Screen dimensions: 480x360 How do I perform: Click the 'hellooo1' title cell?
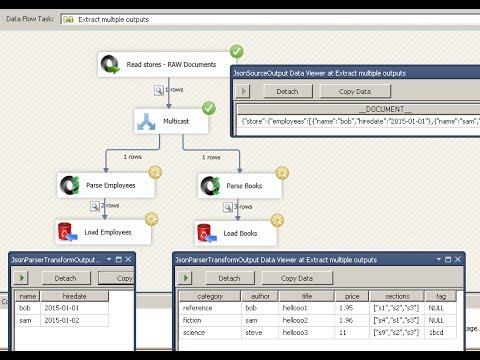tap(307, 308)
